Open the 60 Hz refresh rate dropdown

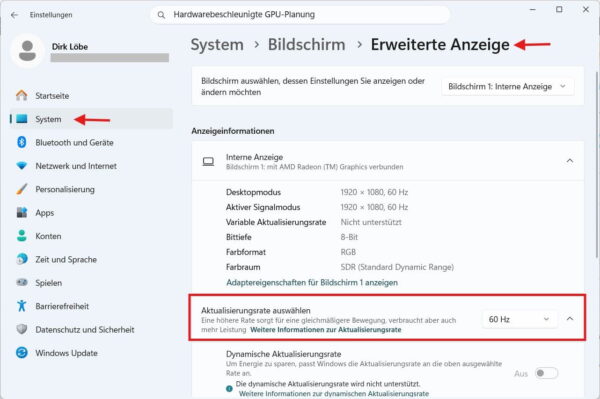519,319
